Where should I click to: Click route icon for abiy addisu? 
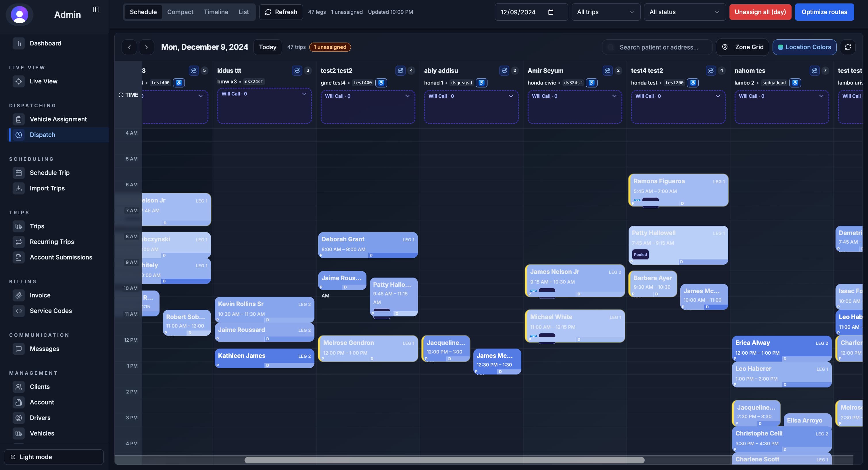pyautogui.click(x=504, y=70)
